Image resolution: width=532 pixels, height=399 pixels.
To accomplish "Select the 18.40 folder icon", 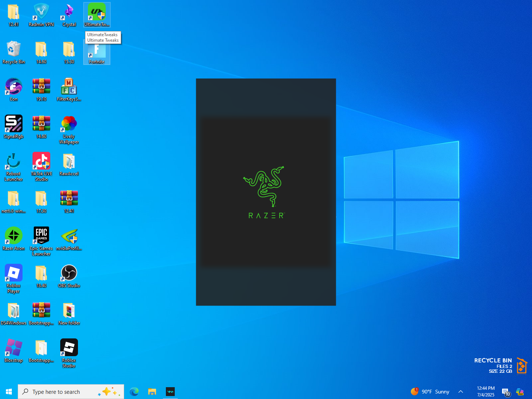I will [41, 276].
